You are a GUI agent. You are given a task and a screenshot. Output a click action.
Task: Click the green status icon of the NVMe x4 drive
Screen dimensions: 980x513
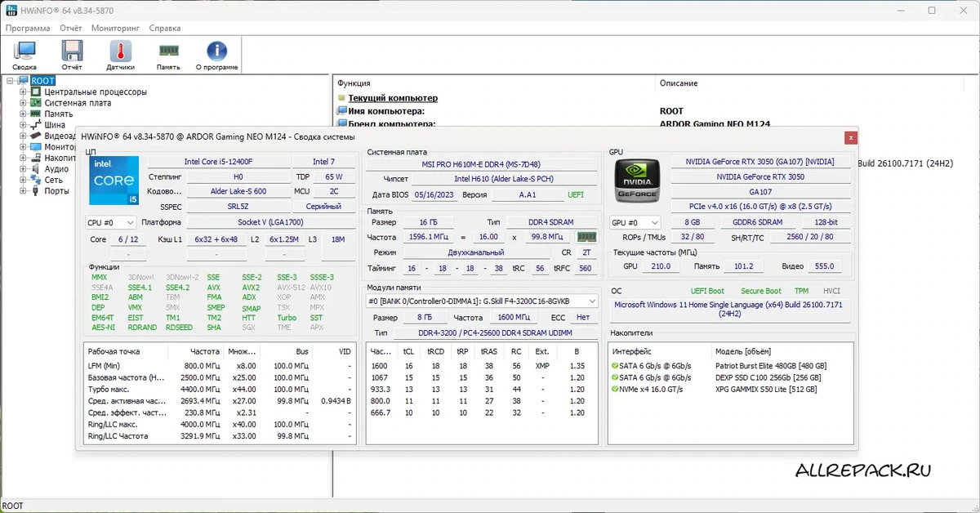tap(615, 389)
